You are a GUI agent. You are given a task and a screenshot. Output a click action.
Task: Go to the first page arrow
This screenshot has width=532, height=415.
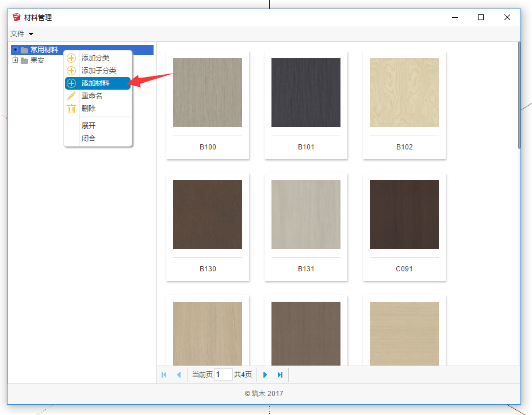tap(164, 375)
